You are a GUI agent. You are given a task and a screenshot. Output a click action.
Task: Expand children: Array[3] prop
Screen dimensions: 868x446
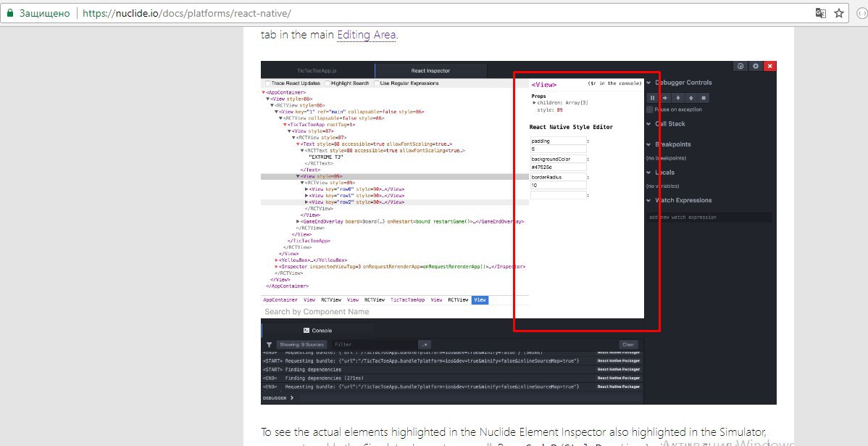[x=534, y=103]
